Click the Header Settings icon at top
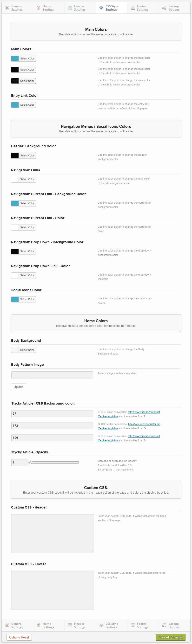Image resolution: width=192 pixels, height=644 pixels. point(70,8)
